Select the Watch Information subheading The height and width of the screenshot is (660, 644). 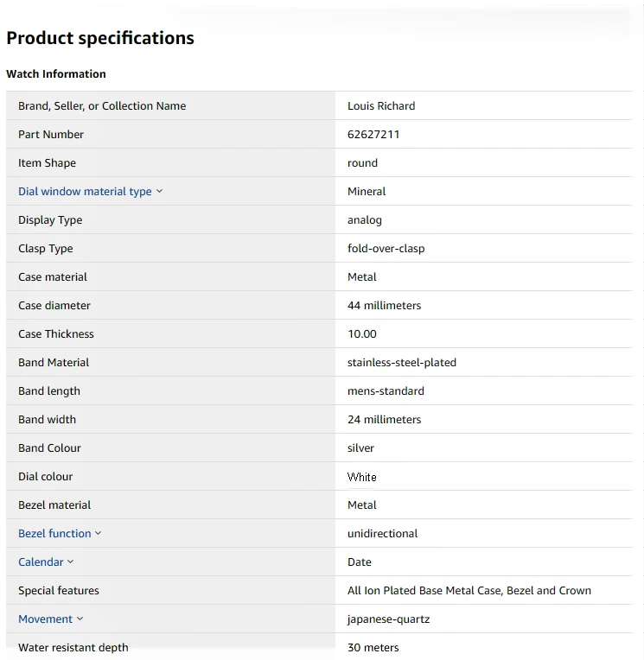tap(56, 74)
